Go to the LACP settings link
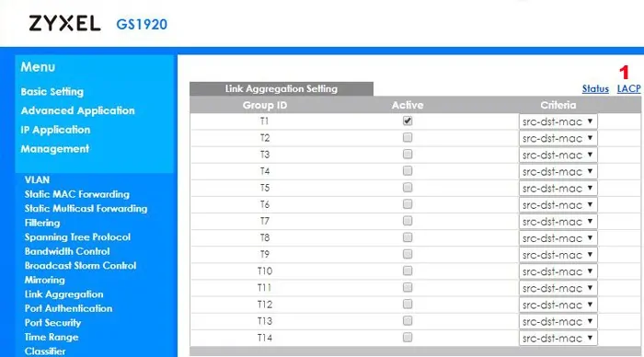The width and height of the screenshot is (644, 357). [628, 88]
